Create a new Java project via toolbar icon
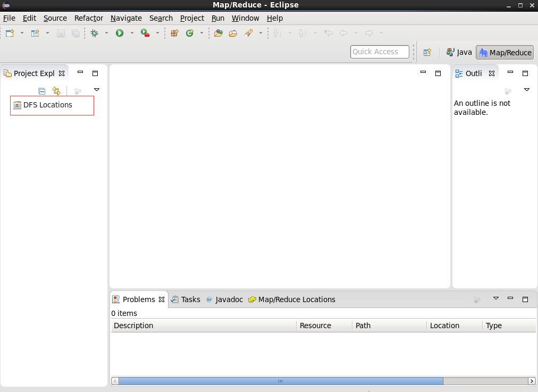Image resolution: width=538 pixels, height=392 pixels. 174,32
